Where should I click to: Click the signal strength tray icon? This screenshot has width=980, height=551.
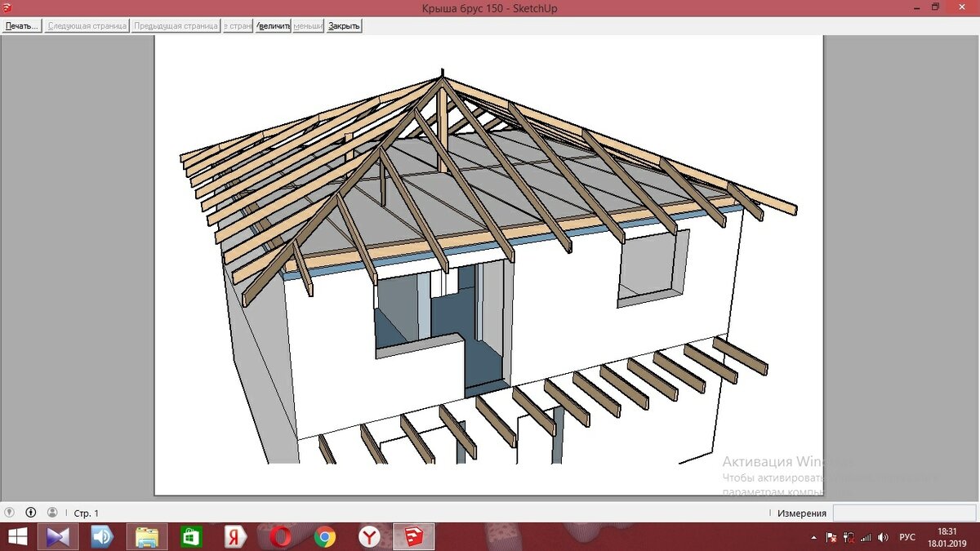[x=866, y=538]
